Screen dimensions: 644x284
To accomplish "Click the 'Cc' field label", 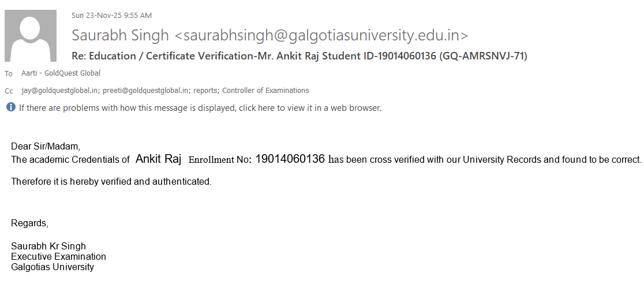I will pos(9,91).
